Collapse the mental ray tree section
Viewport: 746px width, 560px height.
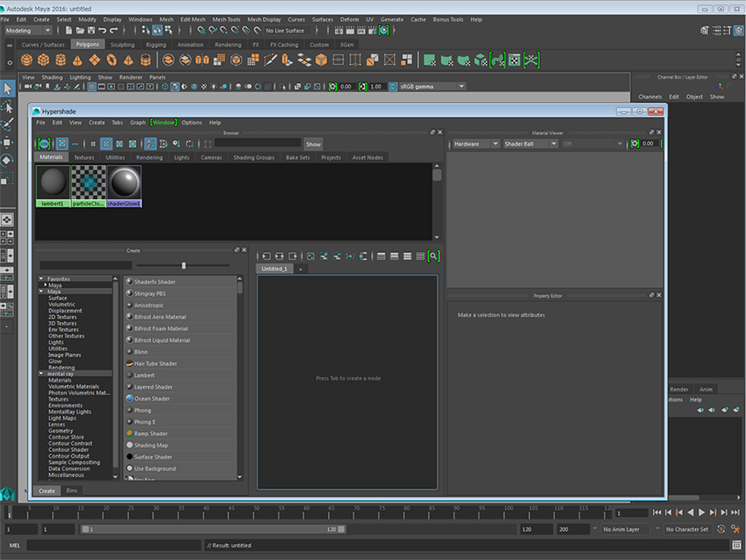click(x=42, y=374)
